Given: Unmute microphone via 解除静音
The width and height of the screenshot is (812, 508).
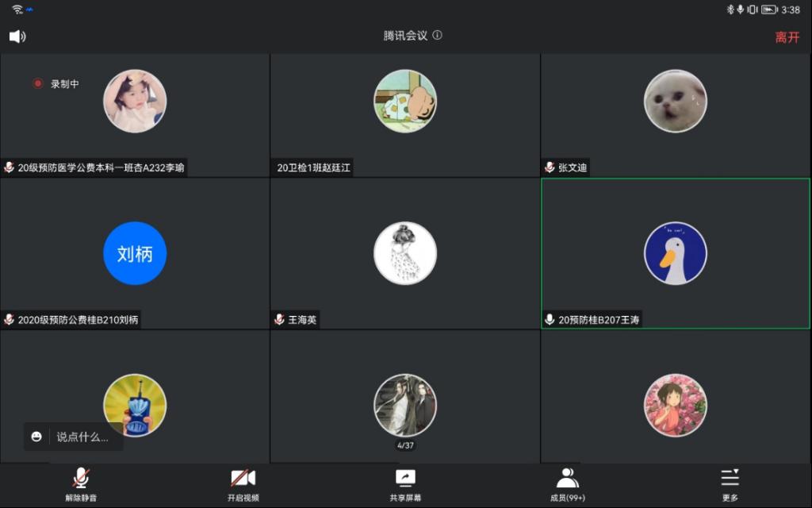Looking at the screenshot, I should (x=81, y=483).
